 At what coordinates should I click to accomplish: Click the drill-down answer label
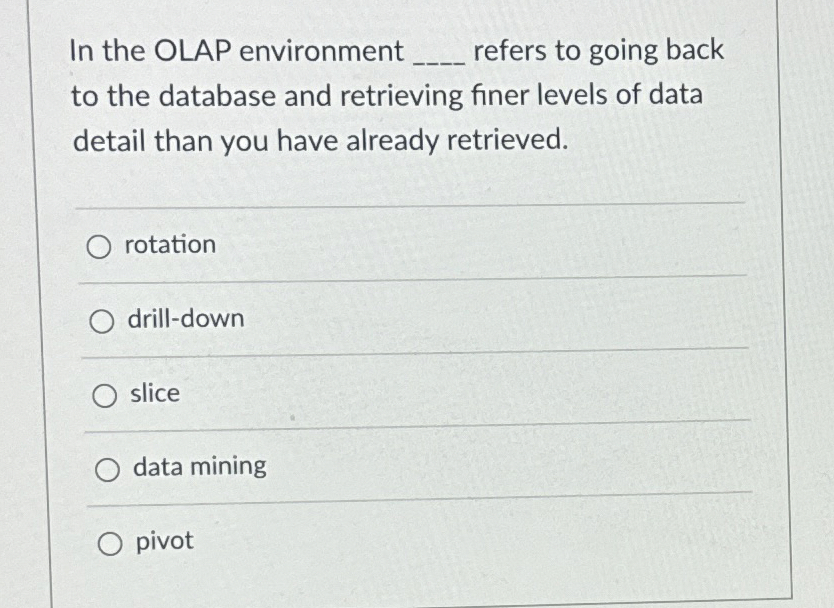click(x=185, y=319)
